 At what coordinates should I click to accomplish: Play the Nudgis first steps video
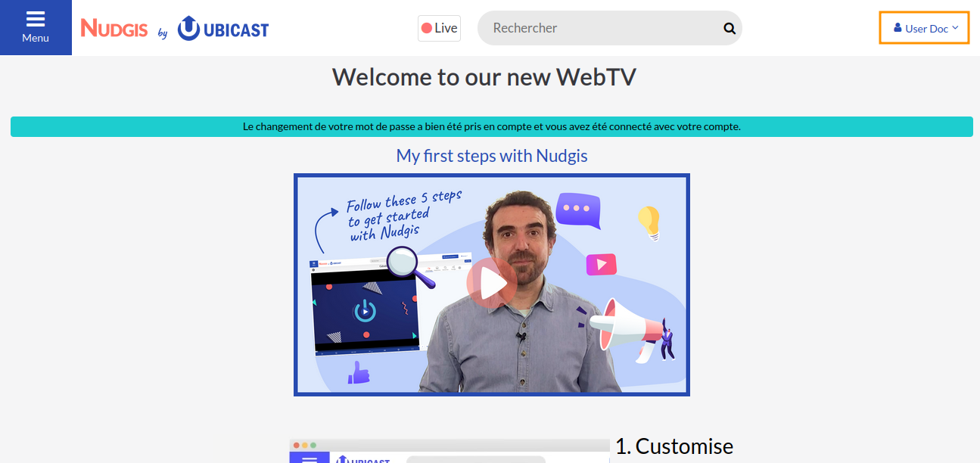click(x=492, y=284)
